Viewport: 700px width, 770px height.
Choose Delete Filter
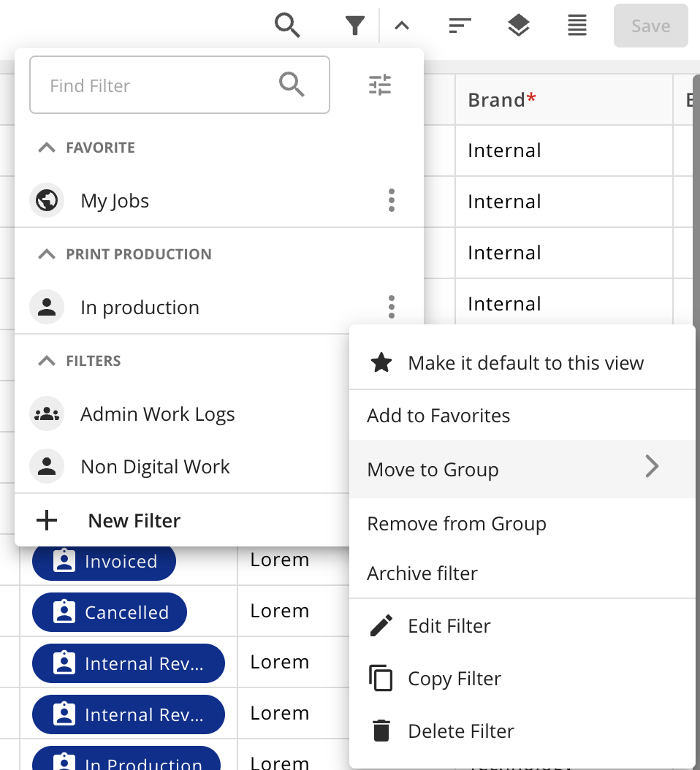[522, 731]
